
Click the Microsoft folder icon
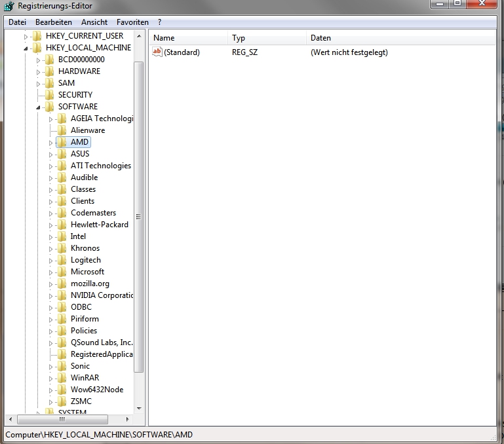pos(62,272)
